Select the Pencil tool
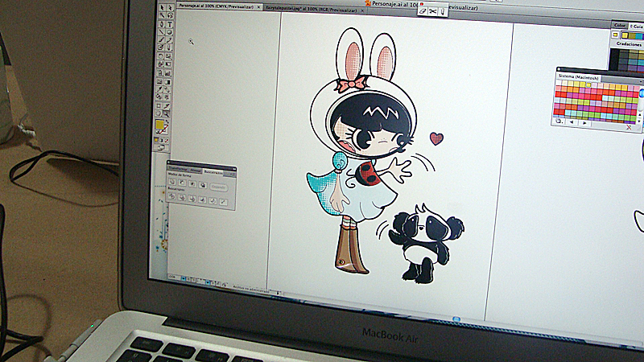This screenshot has width=644, height=362. point(169,39)
